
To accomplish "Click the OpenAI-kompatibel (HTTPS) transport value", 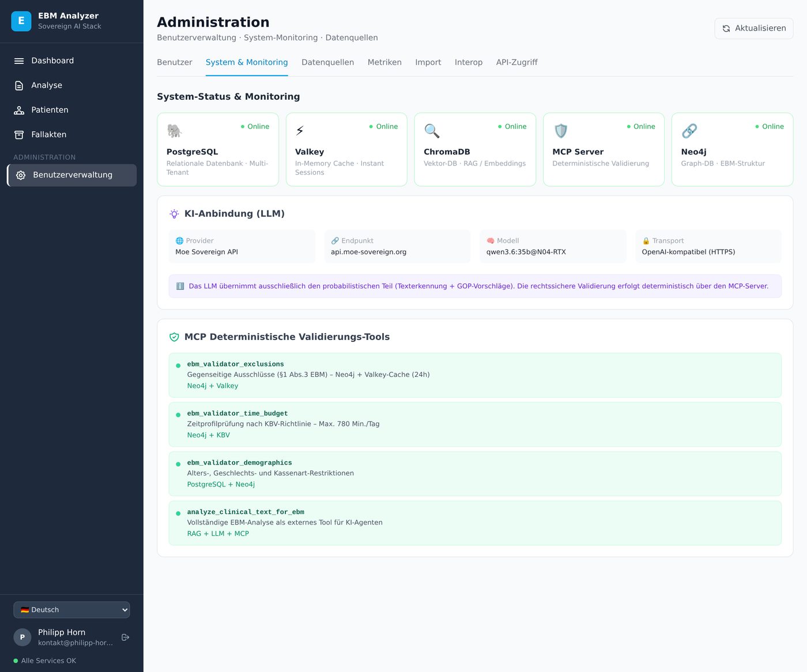I will 688,252.
